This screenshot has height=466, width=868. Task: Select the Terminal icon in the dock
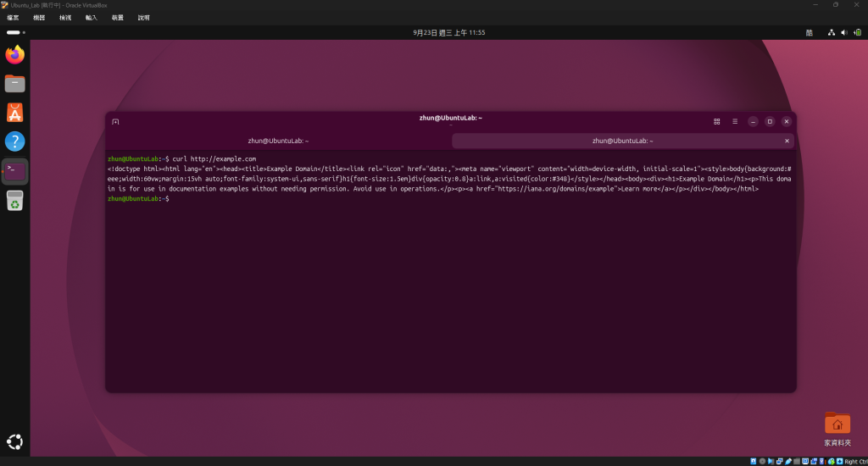point(15,171)
